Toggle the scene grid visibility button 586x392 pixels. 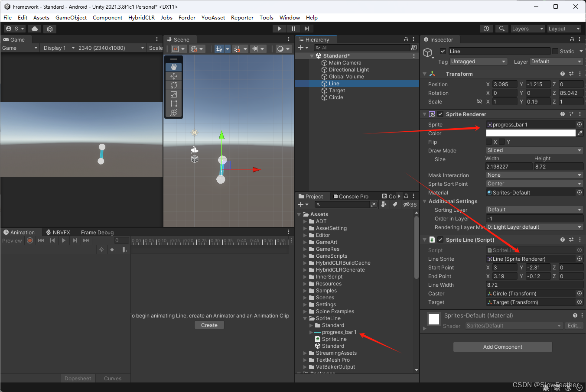coord(219,49)
